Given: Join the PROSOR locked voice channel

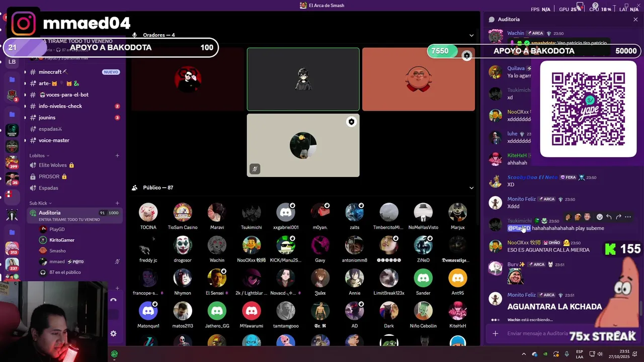Looking at the screenshot, I should tap(75, 176).
